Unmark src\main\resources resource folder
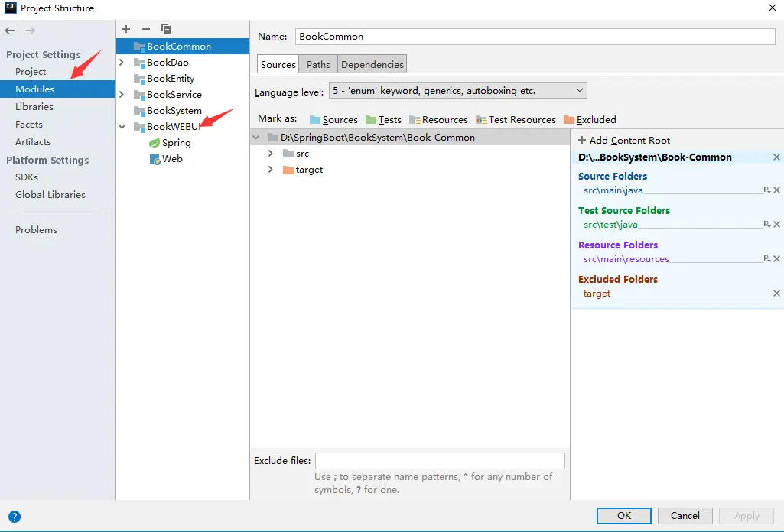The height and width of the screenshot is (532, 784). tap(776, 259)
